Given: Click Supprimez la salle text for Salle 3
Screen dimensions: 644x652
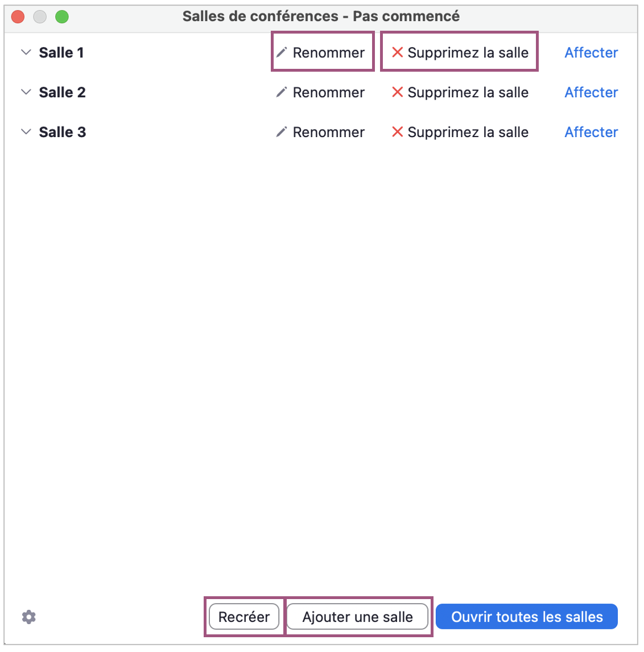Looking at the screenshot, I should click(468, 133).
